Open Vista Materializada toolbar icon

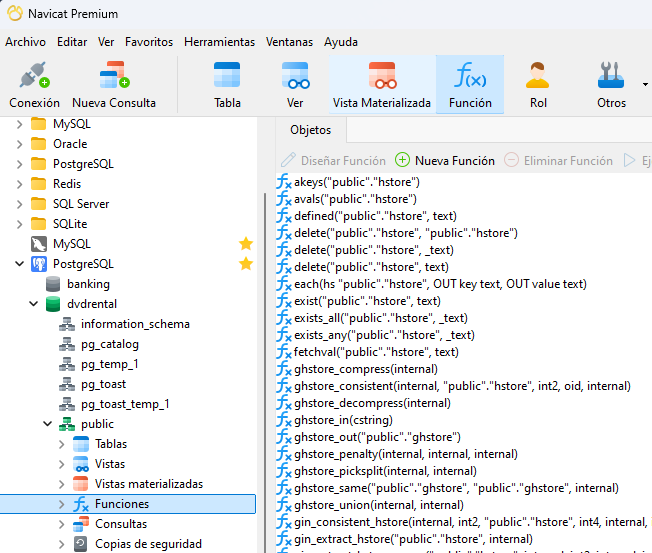[382, 75]
